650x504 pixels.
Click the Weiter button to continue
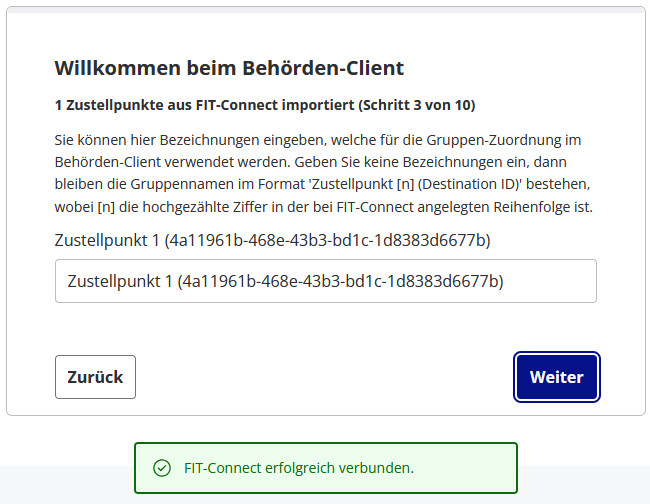(556, 377)
